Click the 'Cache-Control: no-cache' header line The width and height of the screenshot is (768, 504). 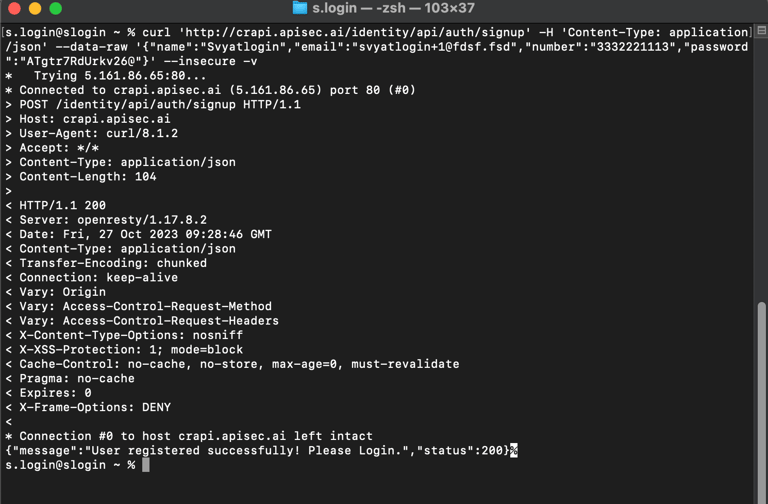239,364
